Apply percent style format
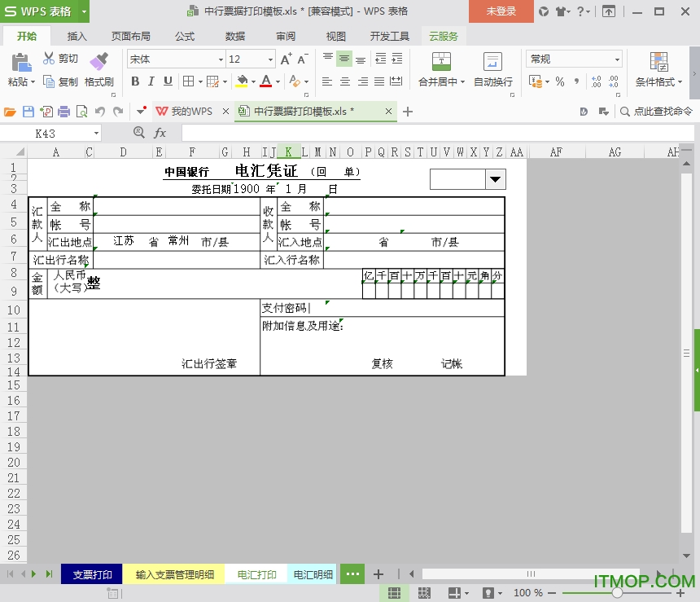This screenshot has height=602, width=700. tap(560, 81)
